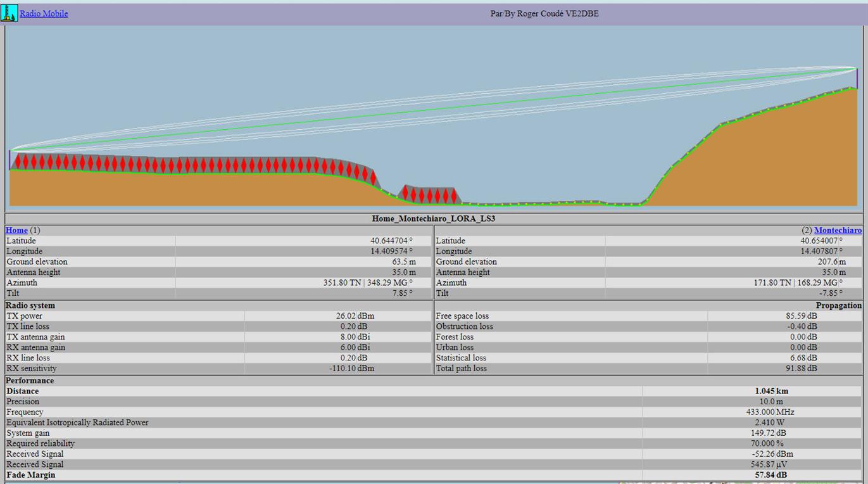Click the small red forest block in valley
868x484 pixels.
pos(430,195)
